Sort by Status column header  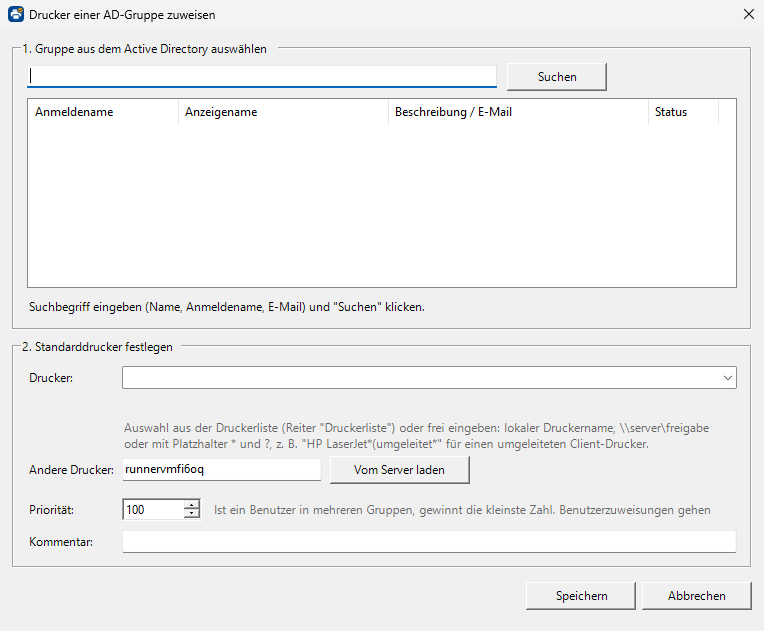tap(683, 112)
